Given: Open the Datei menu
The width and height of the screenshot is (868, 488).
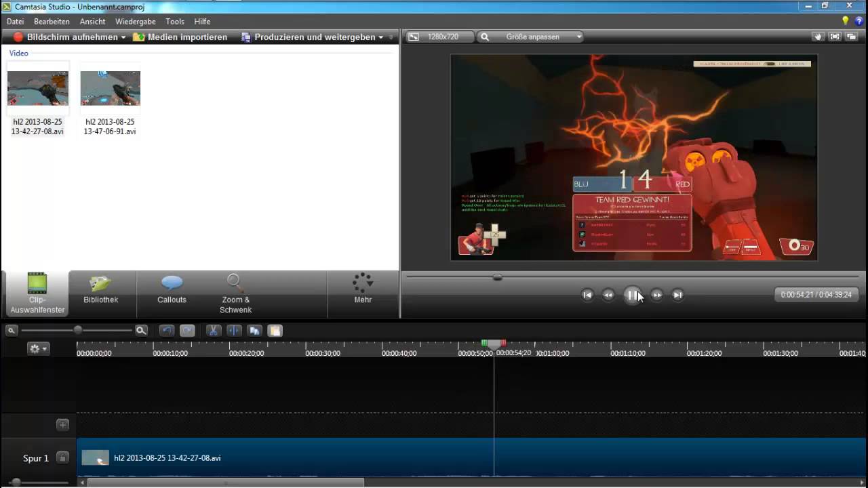Looking at the screenshot, I should pos(15,22).
